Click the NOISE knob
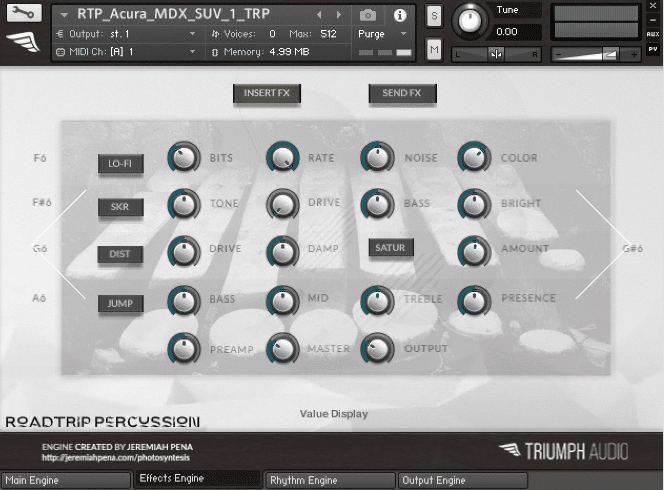The width and height of the screenshot is (664, 490). tap(377, 158)
